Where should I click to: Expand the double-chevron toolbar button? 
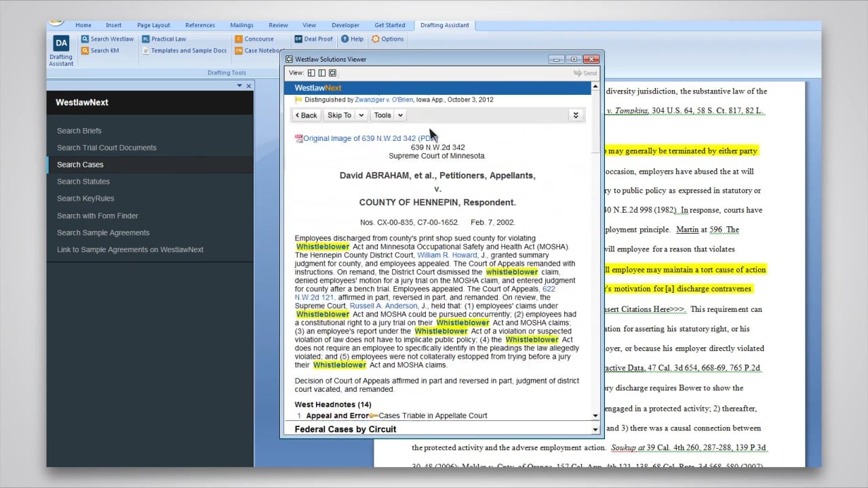coord(575,115)
